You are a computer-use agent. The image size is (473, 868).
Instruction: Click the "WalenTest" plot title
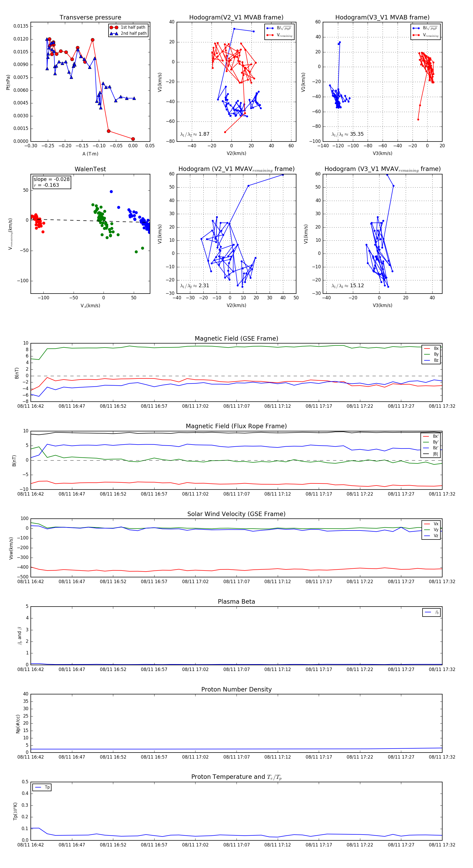(90, 169)
